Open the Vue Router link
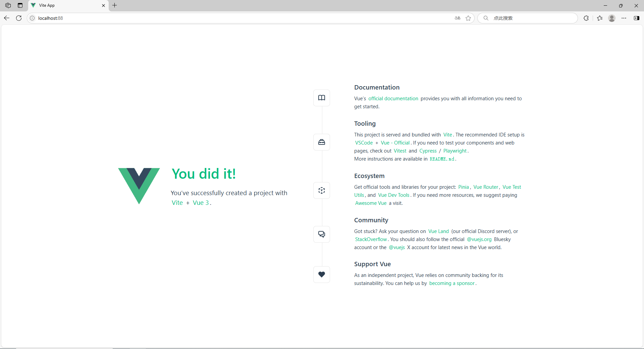Image resolution: width=644 pixels, height=349 pixels. click(486, 187)
